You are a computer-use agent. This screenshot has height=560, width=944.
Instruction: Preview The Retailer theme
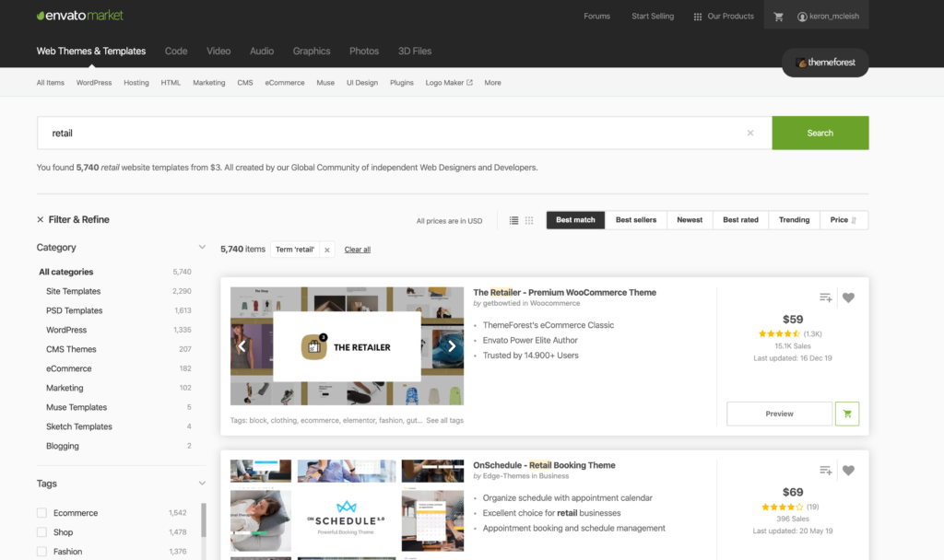(779, 414)
